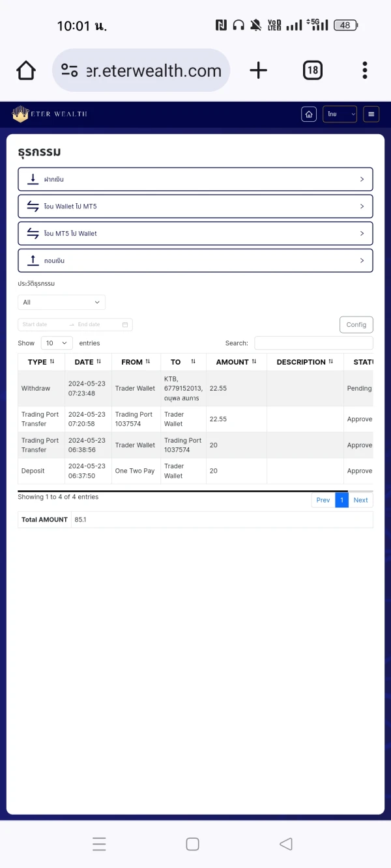Click the swap icon for Wallet to MT5

tap(33, 206)
